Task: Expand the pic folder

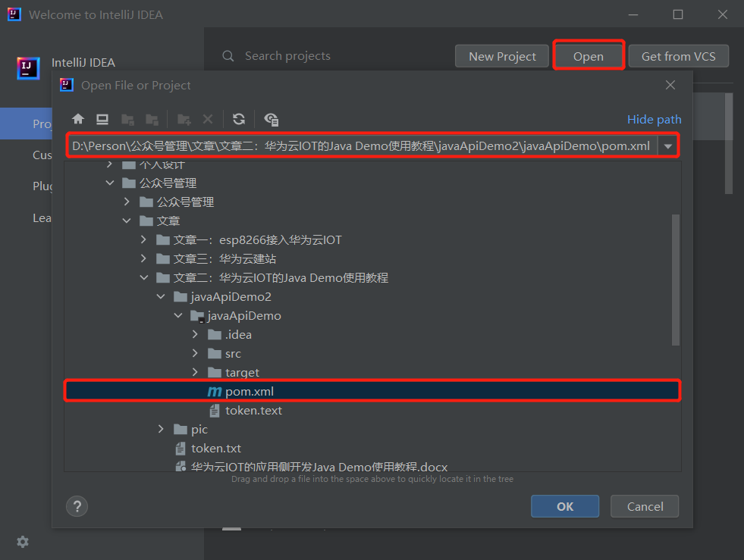Action: coord(161,429)
